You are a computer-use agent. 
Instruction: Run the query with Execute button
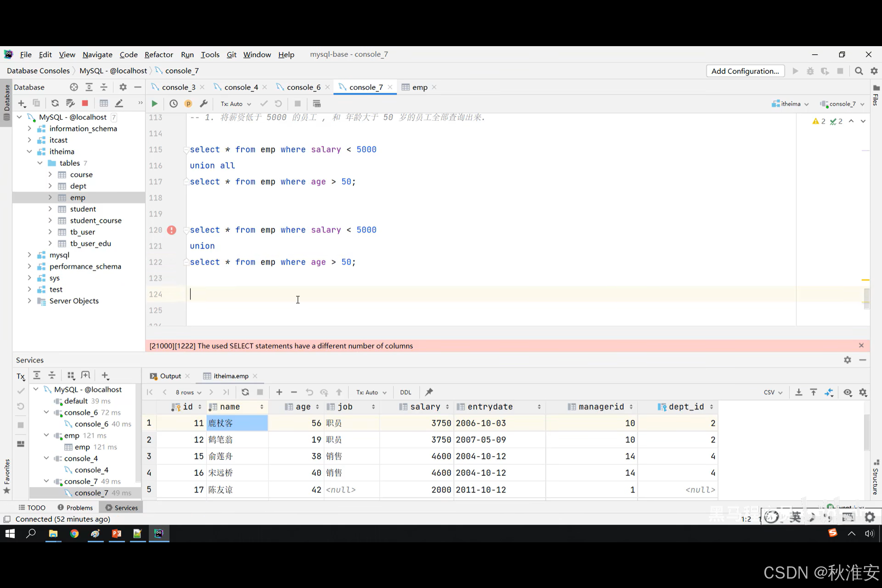[x=154, y=104]
